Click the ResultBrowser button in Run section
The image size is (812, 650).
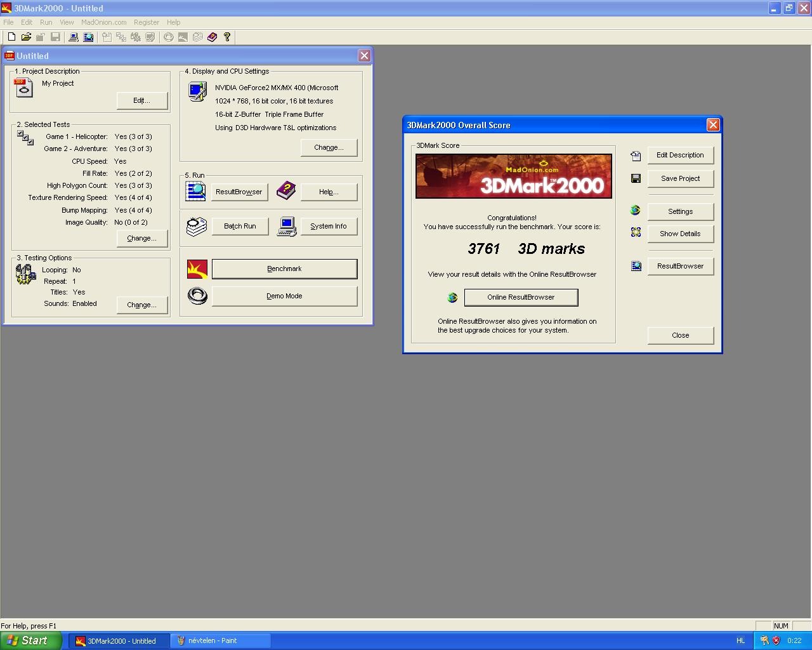click(x=239, y=192)
